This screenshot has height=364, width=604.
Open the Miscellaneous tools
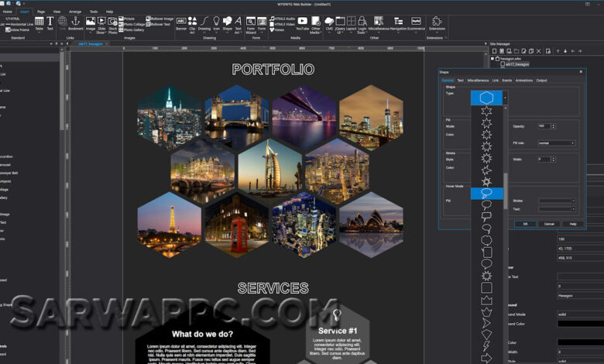click(379, 23)
